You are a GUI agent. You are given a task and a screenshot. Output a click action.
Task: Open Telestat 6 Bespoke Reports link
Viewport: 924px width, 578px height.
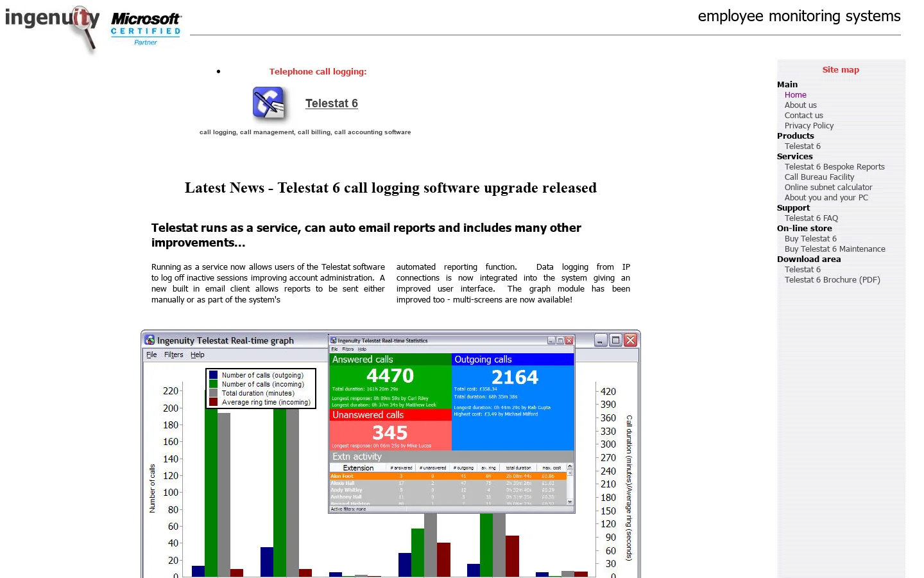(834, 167)
